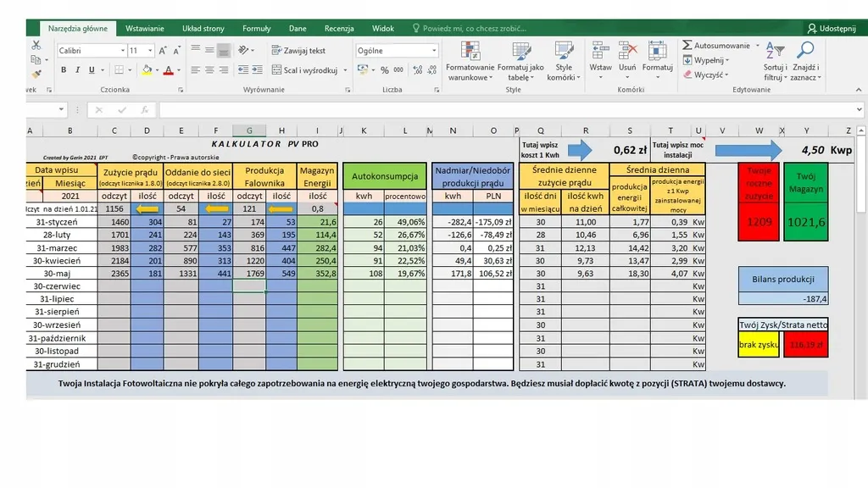868x488 pixels.
Task: Switch to the Formuły ribbon tab
Action: click(256, 28)
